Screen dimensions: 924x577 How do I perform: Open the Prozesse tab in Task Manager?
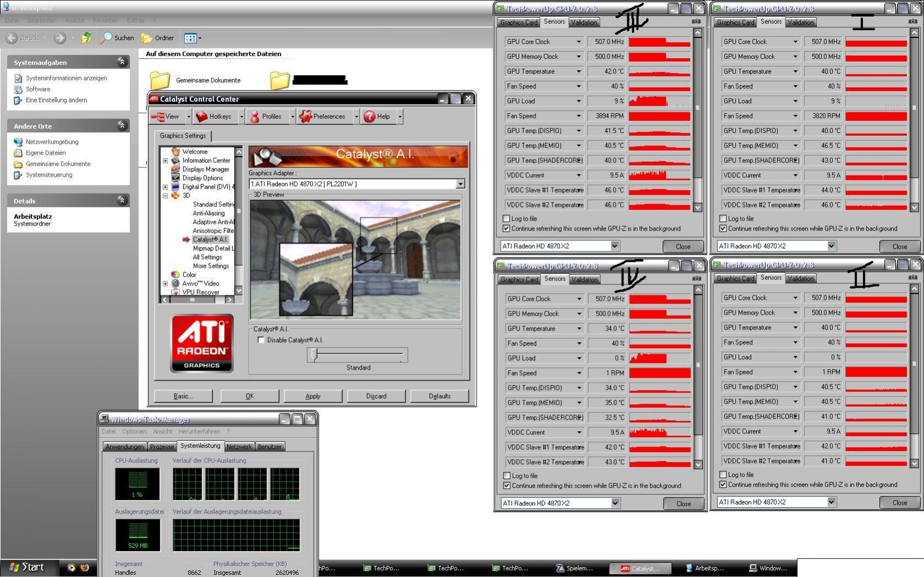pyautogui.click(x=162, y=447)
